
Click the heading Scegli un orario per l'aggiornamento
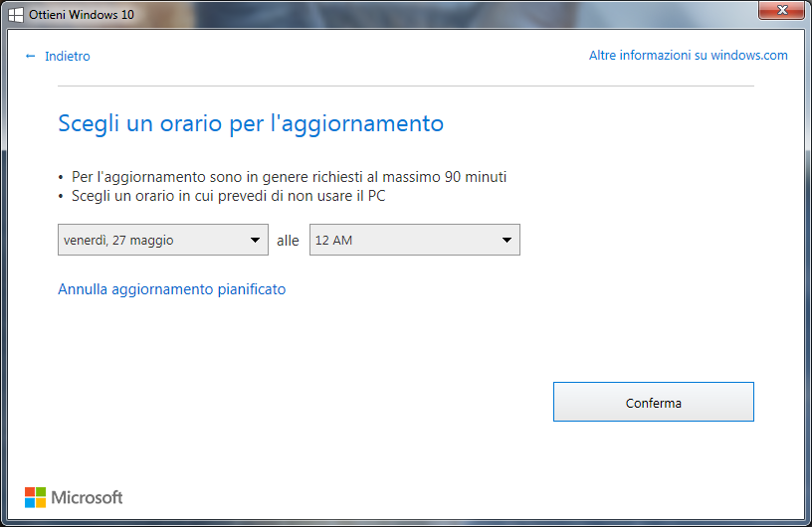click(x=251, y=123)
